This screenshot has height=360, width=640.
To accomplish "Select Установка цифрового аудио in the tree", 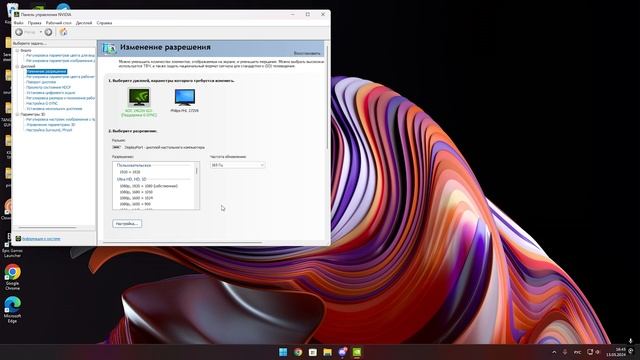I will point(51,93).
